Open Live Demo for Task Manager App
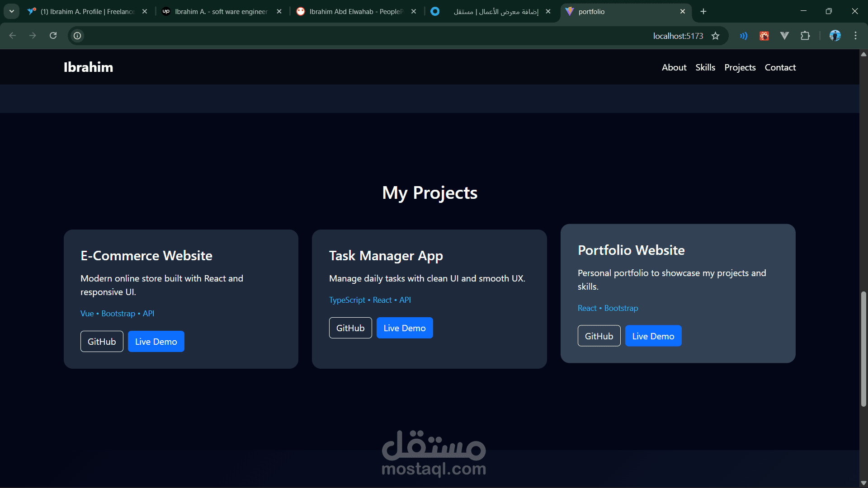This screenshot has width=868, height=488. pyautogui.click(x=404, y=328)
